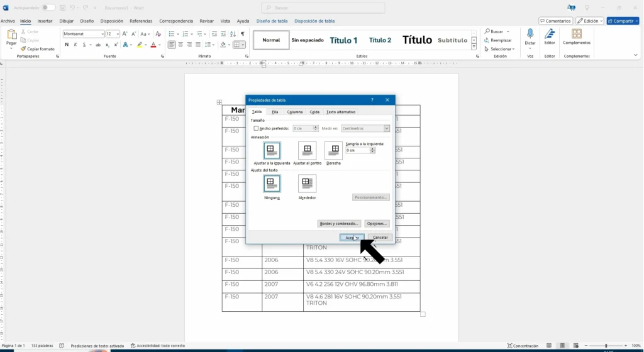This screenshot has height=352, width=644.
Task: Select Derecha table alignment
Action: (333, 151)
